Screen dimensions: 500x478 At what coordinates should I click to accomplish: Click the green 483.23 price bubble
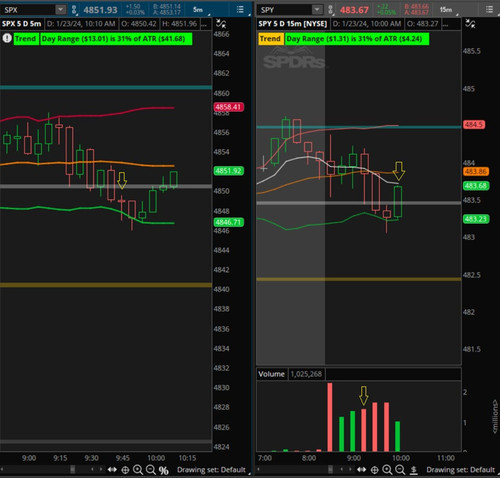click(x=476, y=219)
